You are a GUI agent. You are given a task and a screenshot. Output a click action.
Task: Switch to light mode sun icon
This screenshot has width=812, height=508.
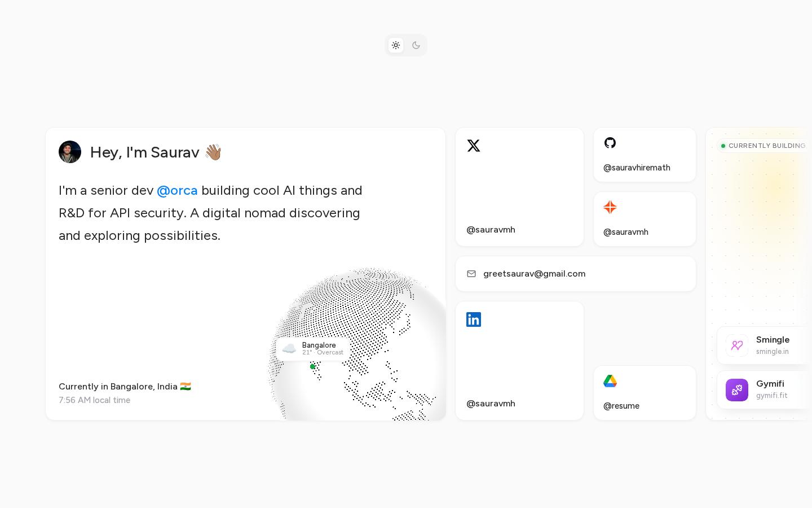[x=396, y=45]
